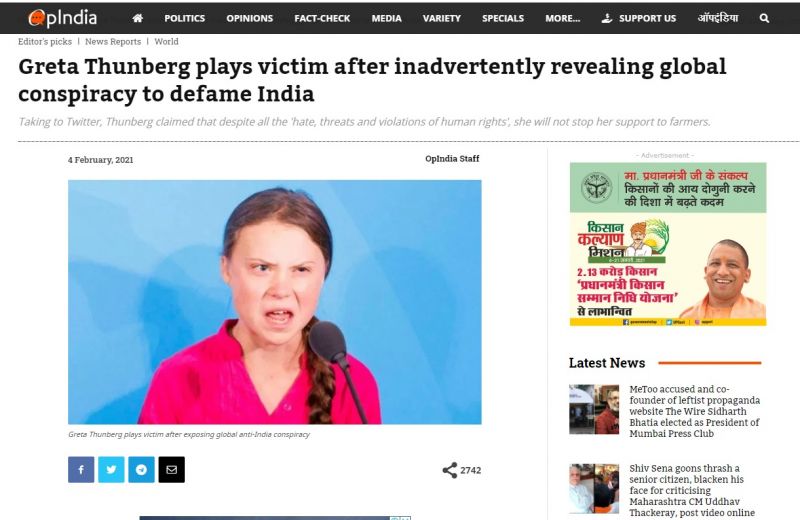Switch to Hindi ऑपइंडिया site link
Screen dimensions: 800x520
click(x=717, y=18)
